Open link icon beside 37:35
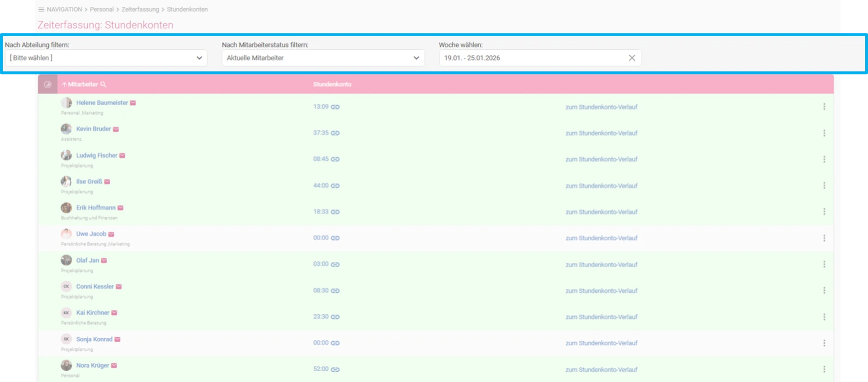Image resolution: width=868 pixels, height=382 pixels. (335, 133)
